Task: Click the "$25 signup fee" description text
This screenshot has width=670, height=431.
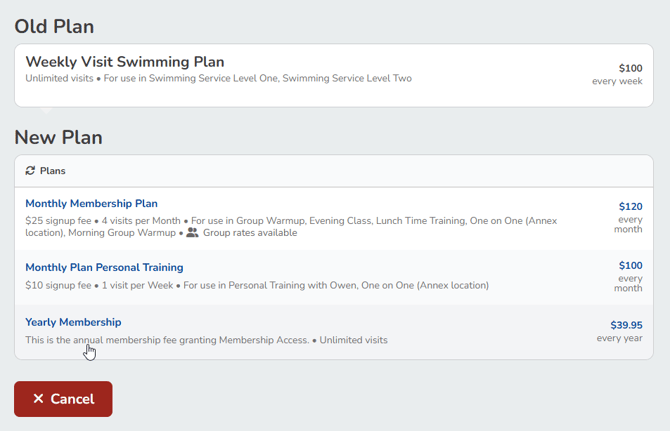Action: coord(59,220)
